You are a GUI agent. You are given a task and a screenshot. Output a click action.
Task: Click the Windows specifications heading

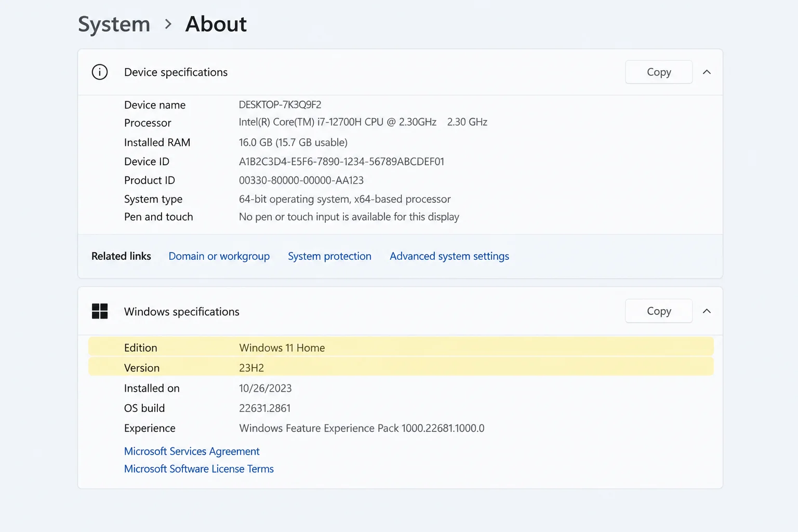[x=181, y=312]
